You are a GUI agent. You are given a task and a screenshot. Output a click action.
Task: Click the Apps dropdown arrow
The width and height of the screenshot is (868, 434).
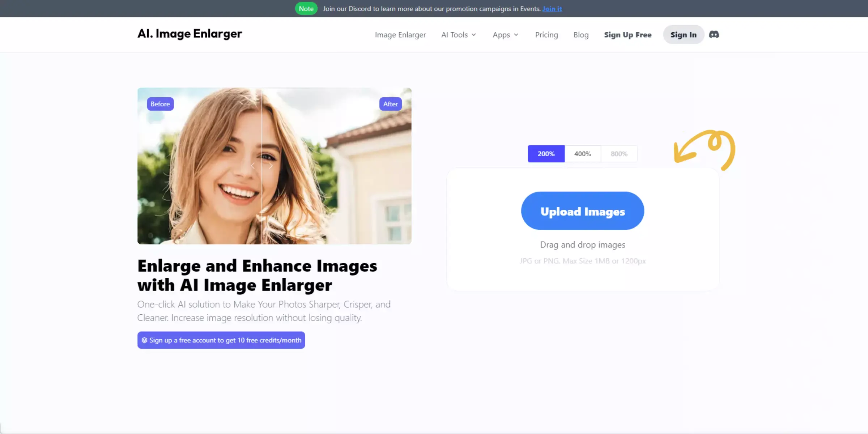point(515,34)
